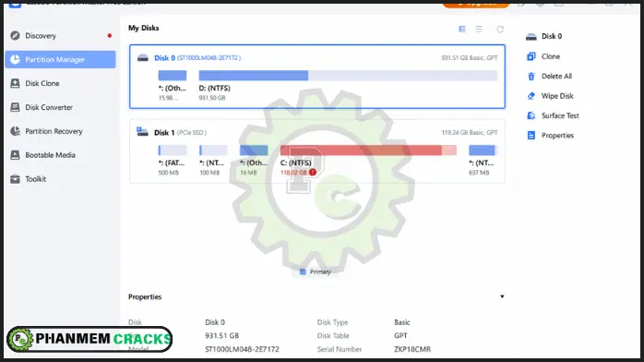Select Disk 1 PCIe SSD header
Viewport: 644px width, 362px height.
(172, 132)
